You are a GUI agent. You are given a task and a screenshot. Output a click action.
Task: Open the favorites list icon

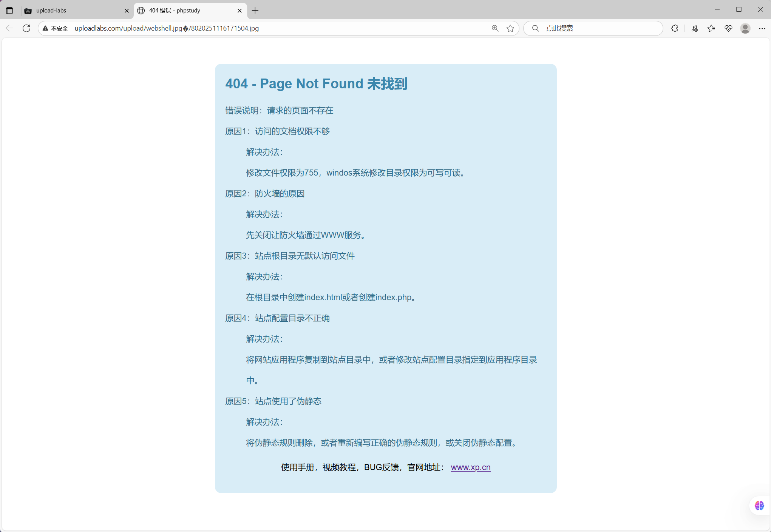pos(711,28)
